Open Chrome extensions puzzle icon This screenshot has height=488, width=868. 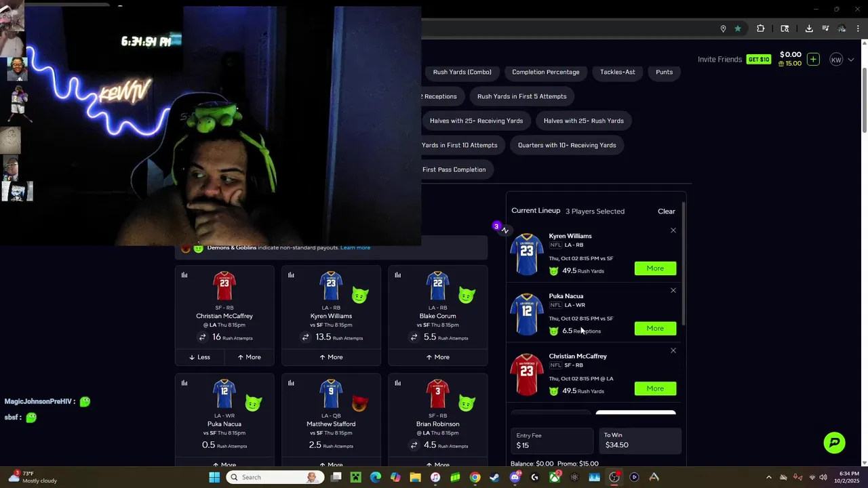coord(760,28)
